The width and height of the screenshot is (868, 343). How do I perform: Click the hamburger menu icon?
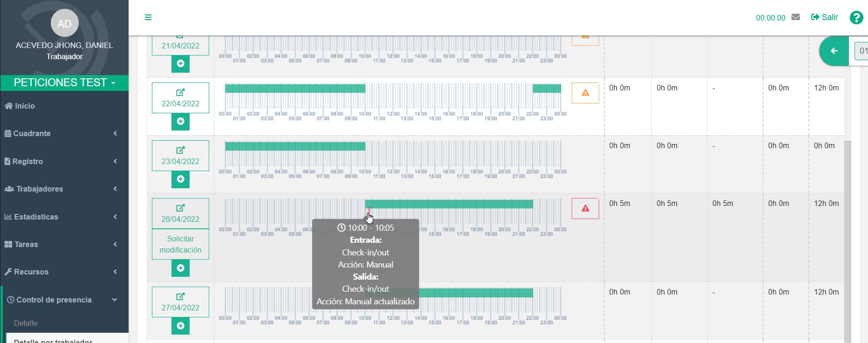[148, 17]
